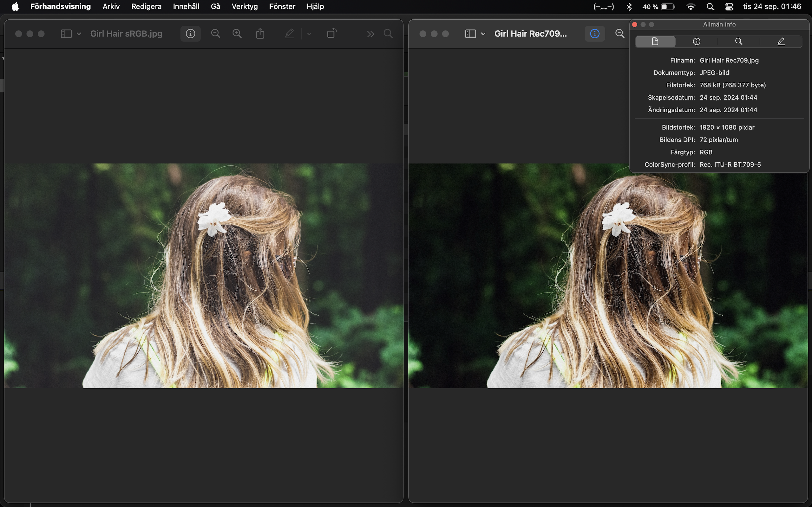Viewport: 812px width, 507px height.
Task: Toggle the info inspector in sRGB window
Action: pos(190,34)
